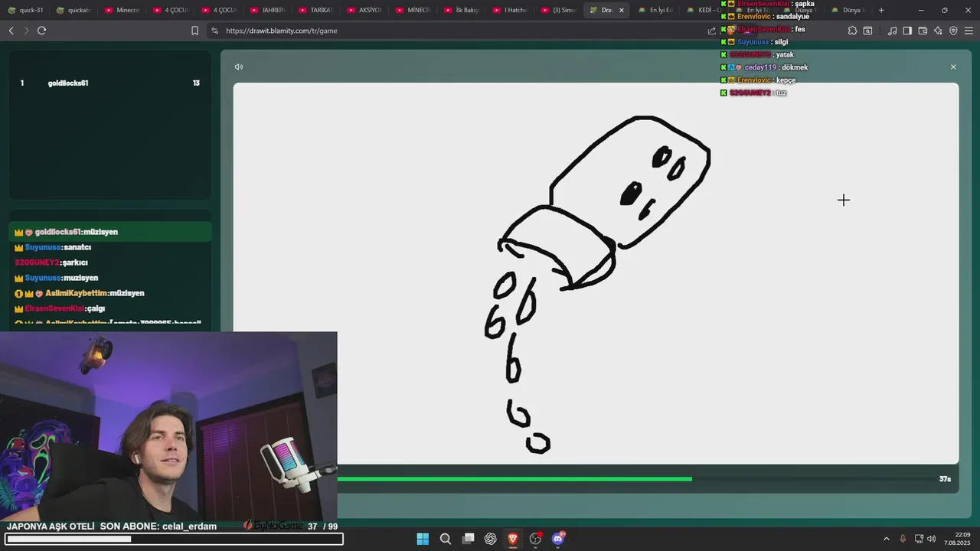This screenshot has height=551, width=980.
Task: Click the browser forward arrow
Action: (x=26, y=31)
